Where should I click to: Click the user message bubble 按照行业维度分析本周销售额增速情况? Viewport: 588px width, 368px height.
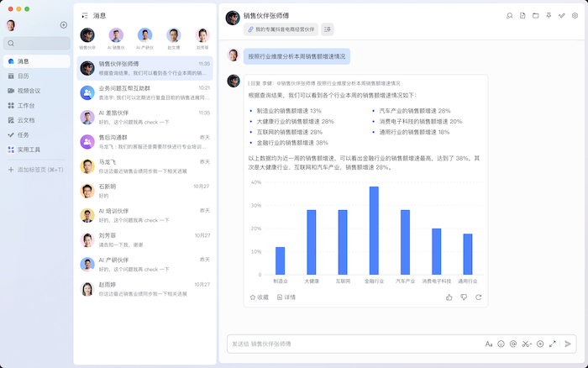pyautogui.click(x=297, y=56)
